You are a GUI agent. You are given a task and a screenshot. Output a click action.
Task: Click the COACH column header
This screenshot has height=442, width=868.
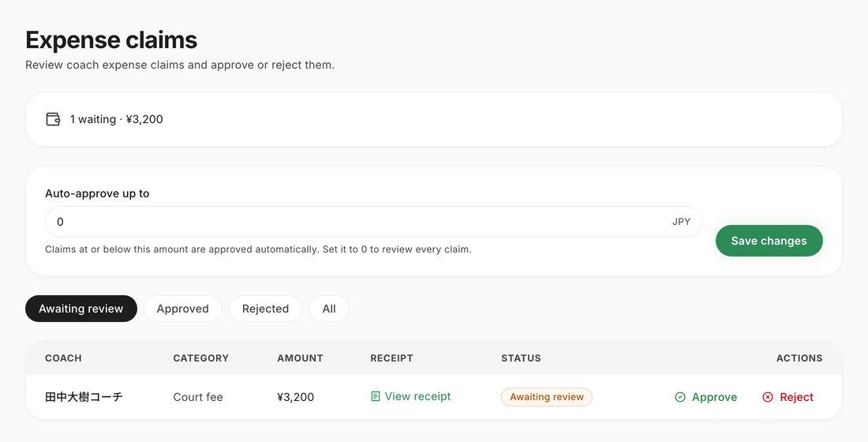click(x=63, y=358)
